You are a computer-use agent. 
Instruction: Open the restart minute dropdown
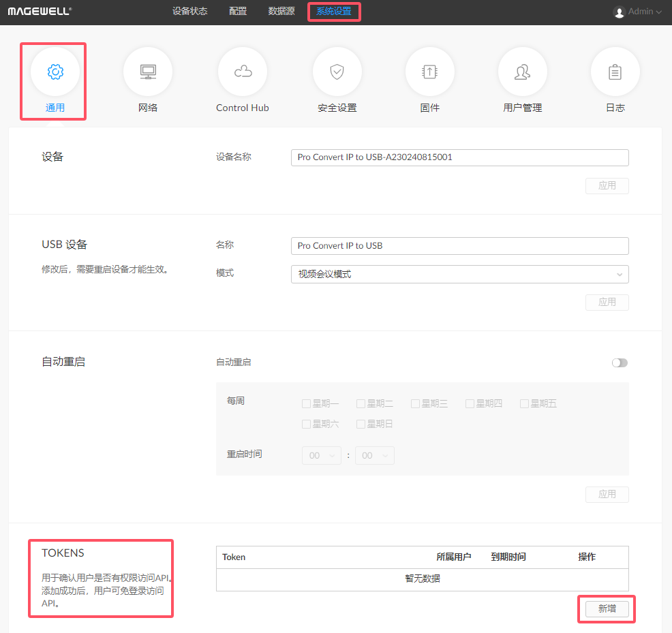click(x=375, y=455)
